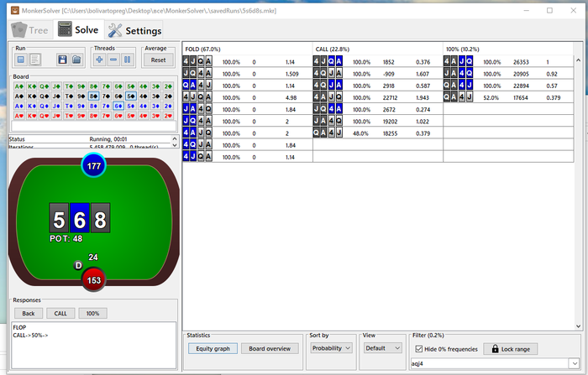Toggle the king of hearts board card
Screen dimensions: 588x375
click(32, 116)
